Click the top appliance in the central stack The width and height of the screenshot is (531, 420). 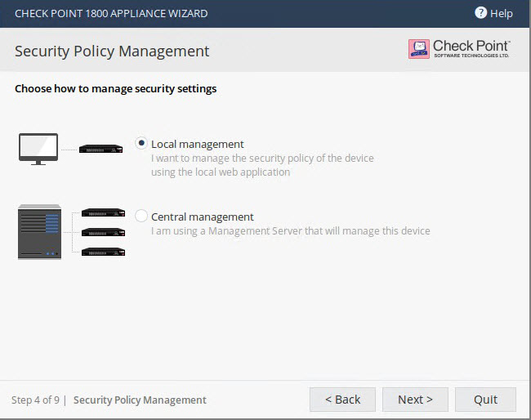(x=103, y=212)
